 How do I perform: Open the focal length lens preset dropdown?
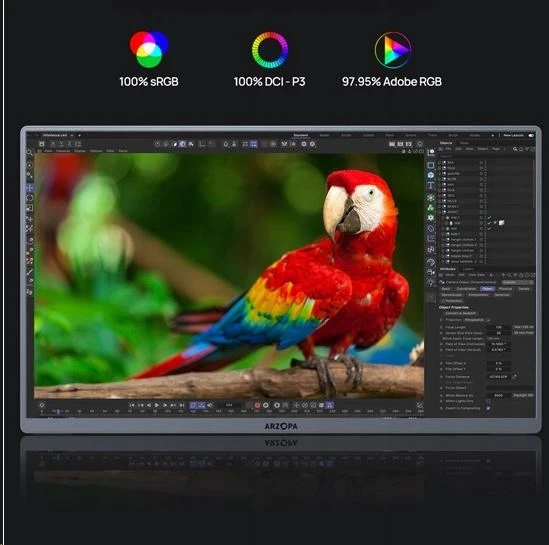pos(523,327)
